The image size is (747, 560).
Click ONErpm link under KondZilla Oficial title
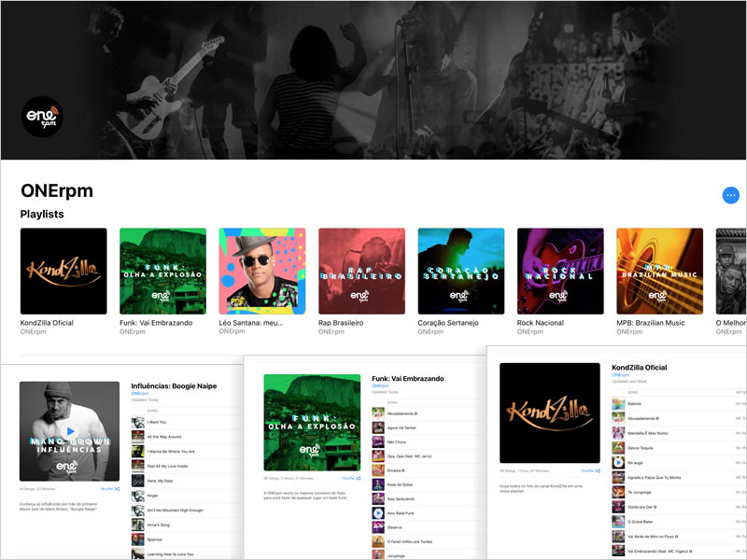620,374
